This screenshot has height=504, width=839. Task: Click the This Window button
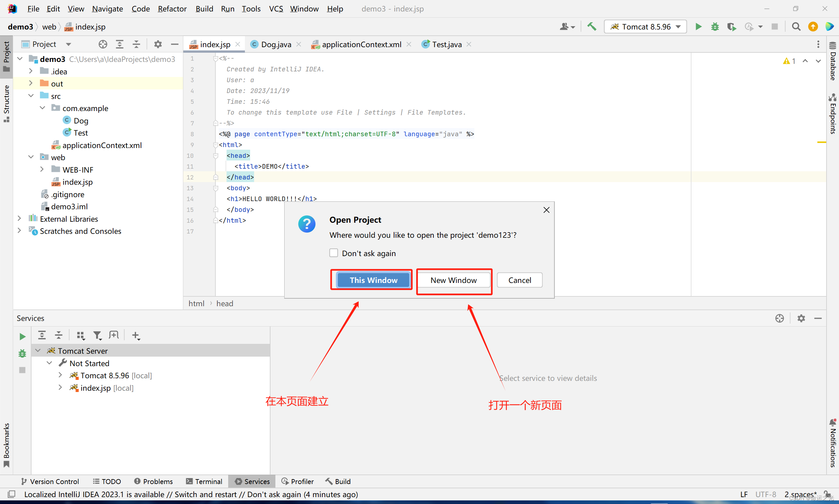[372, 280]
